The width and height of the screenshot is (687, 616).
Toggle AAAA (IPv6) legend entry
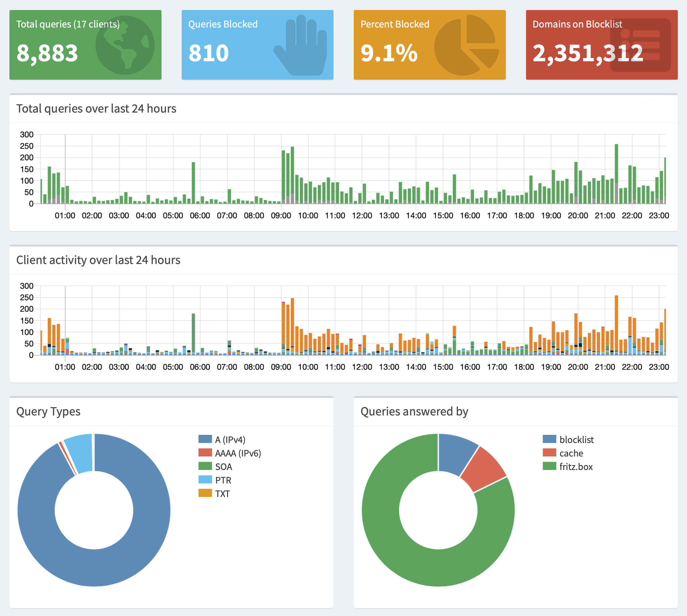pos(238,453)
